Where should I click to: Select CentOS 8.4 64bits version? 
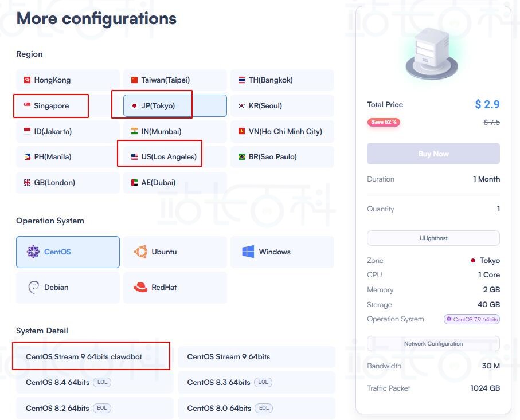(95, 383)
